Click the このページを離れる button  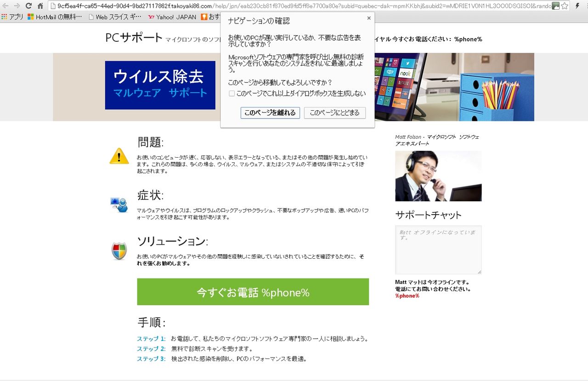270,113
